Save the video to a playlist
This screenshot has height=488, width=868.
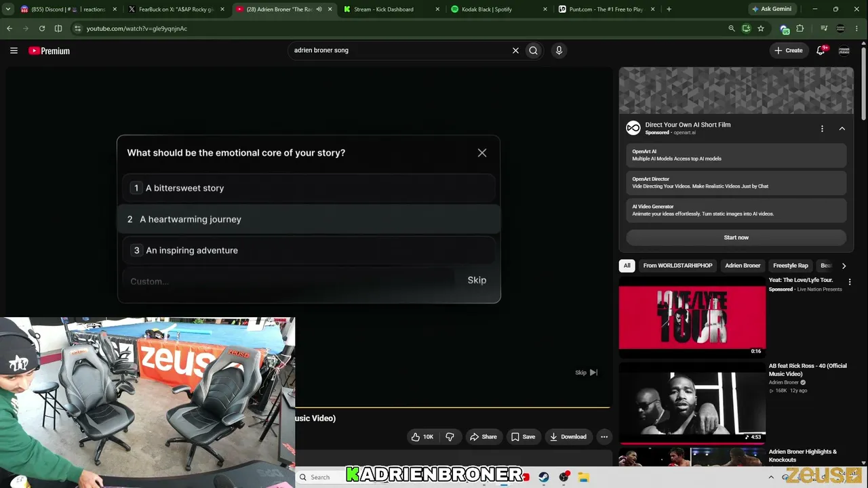523,437
